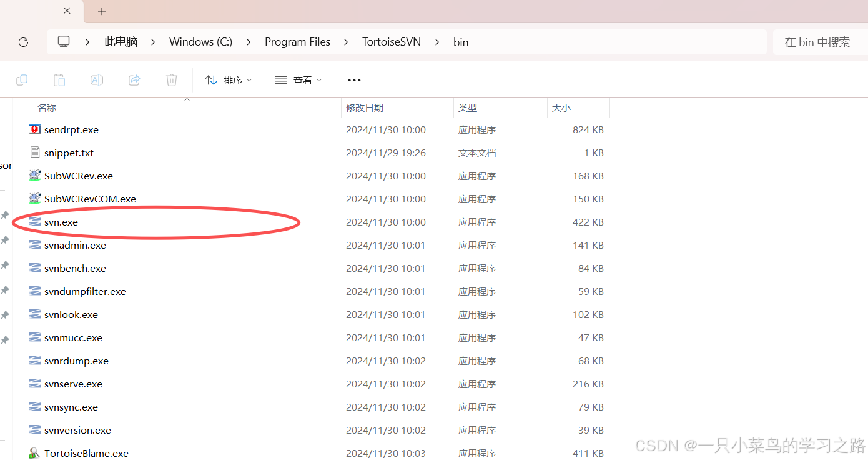
Task: Select the svnsync.exe file name
Action: click(71, 407)
